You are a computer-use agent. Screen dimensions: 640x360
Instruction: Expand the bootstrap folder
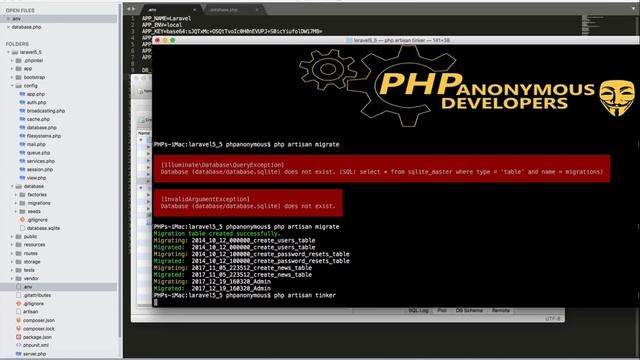[12, 77]
